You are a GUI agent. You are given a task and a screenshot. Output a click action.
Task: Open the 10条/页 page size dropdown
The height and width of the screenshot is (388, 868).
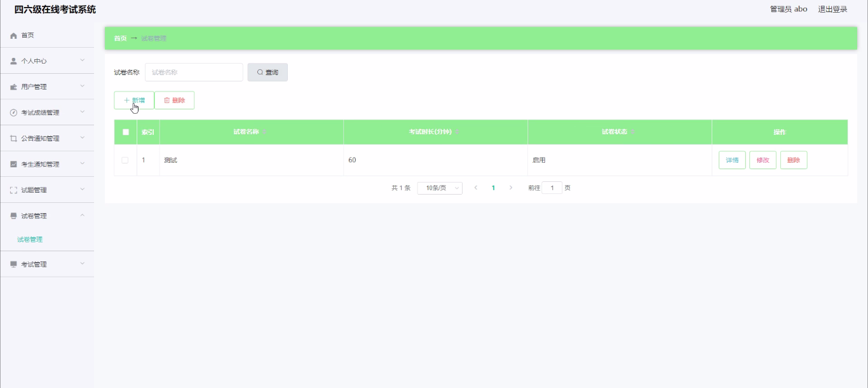(440, 188)
